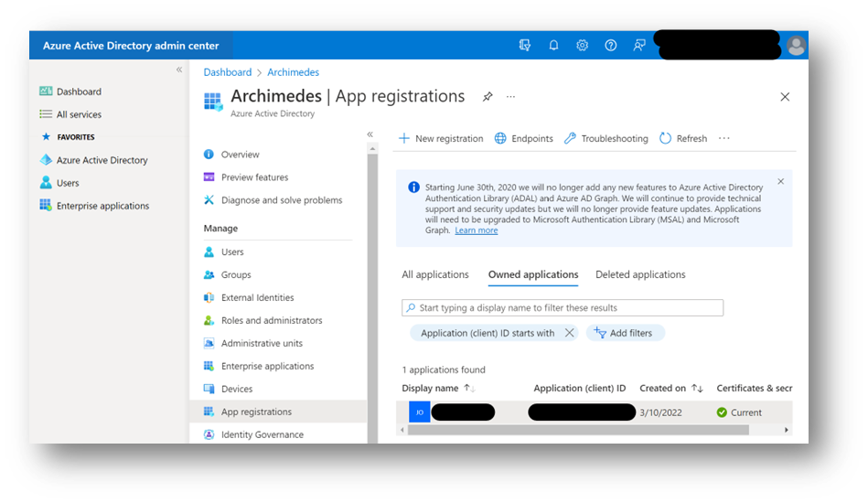Click the search magnifier icon in filter box
868x503 pixels.
tap(411, 307)
